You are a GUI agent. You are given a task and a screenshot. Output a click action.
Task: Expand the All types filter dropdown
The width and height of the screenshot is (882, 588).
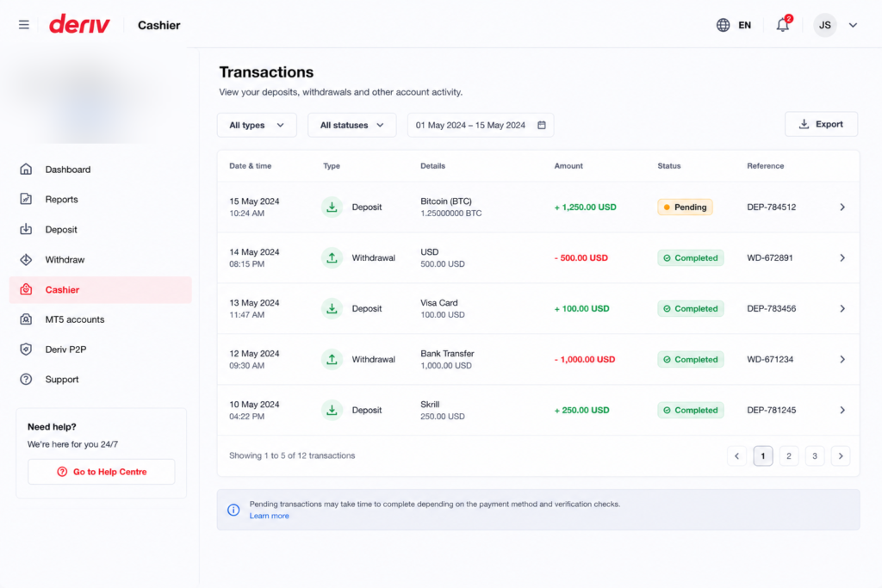pos(257,125)
